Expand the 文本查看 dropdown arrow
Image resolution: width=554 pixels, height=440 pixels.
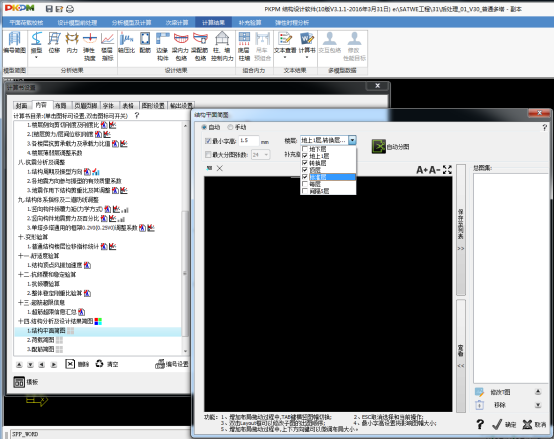point(285,57)
